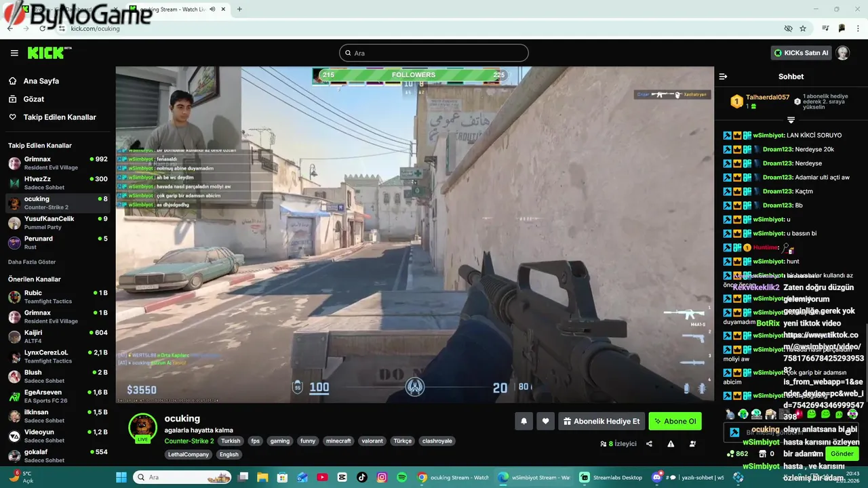The width and height of the screenshot is (868, 488).
Task: Open recommended channel Kaijiri
Action: click(x=58, y=336)
